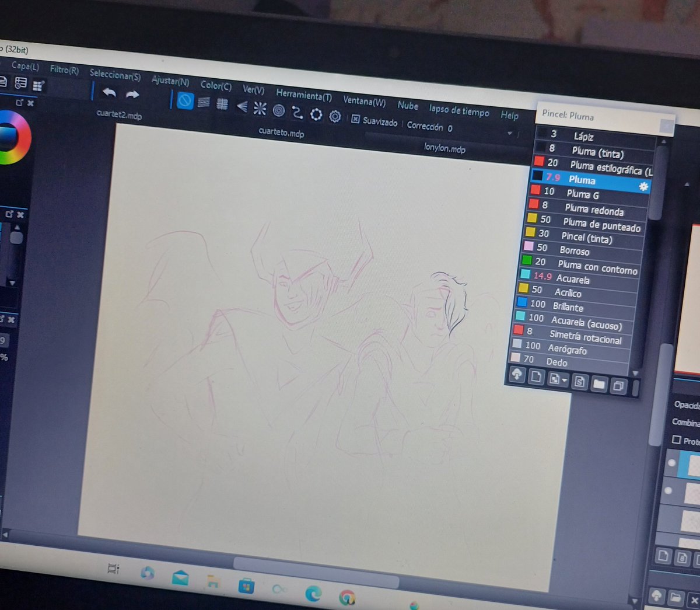Image resolution: width=700 pixels, height=610 pixels.
Task: Click the new 8bit layer icon
Action: [682, 559]
